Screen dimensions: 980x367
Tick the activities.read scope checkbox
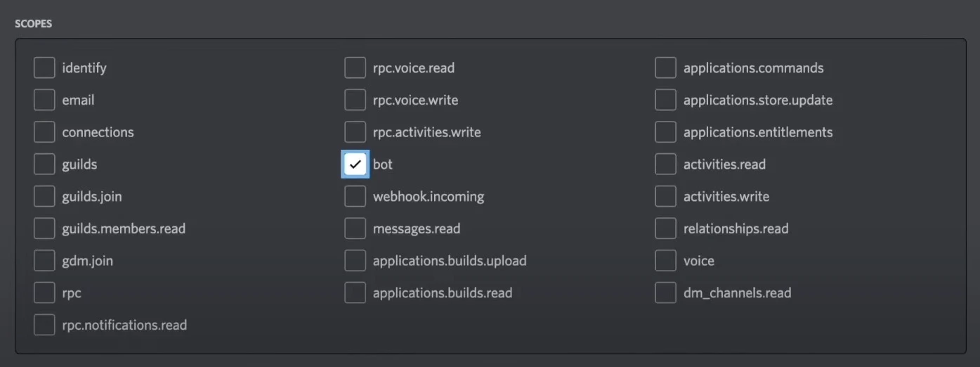coord(665,165)
